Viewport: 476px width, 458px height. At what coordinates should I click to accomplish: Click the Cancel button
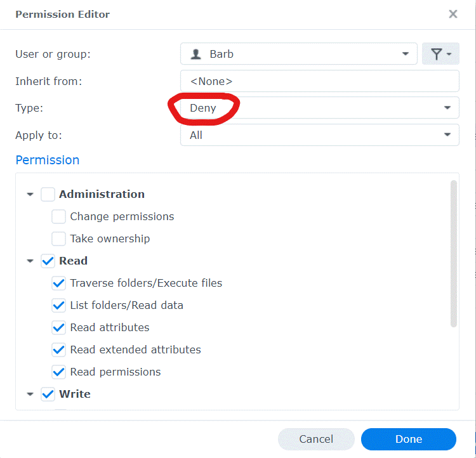click(x=316, y=439)
